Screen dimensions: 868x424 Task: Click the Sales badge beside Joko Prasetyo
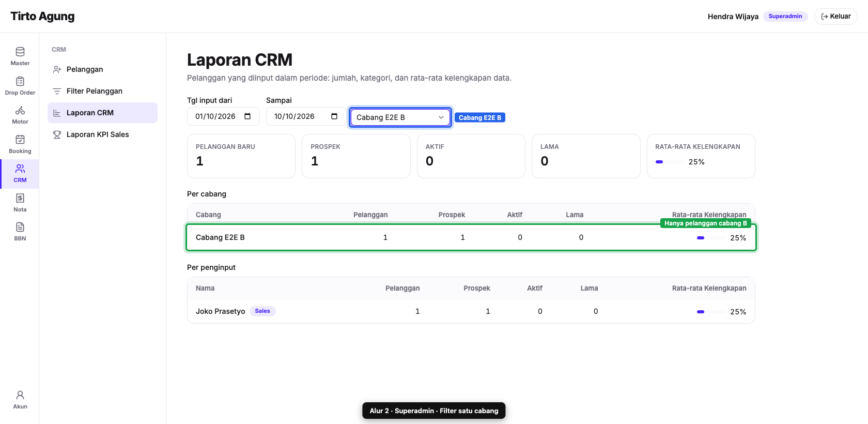point(262,311)
